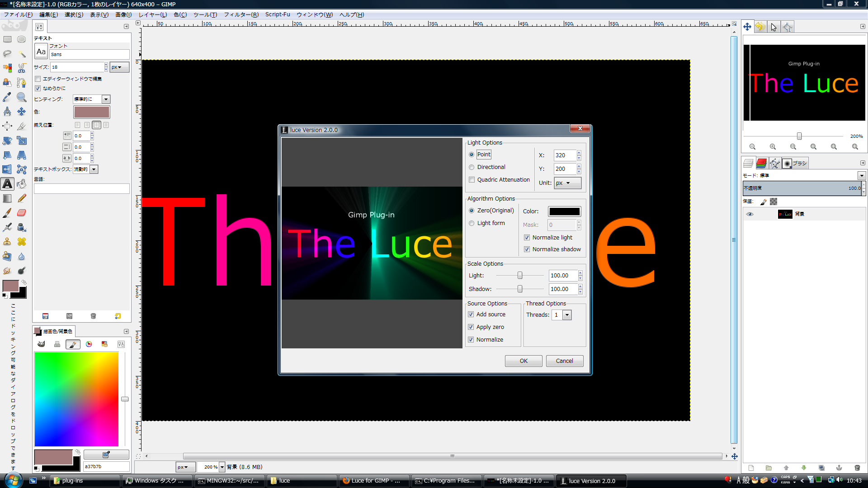Select the Free Select lasso tool
The width and height of the screenshot is (868, 488).
coord(7,54)
